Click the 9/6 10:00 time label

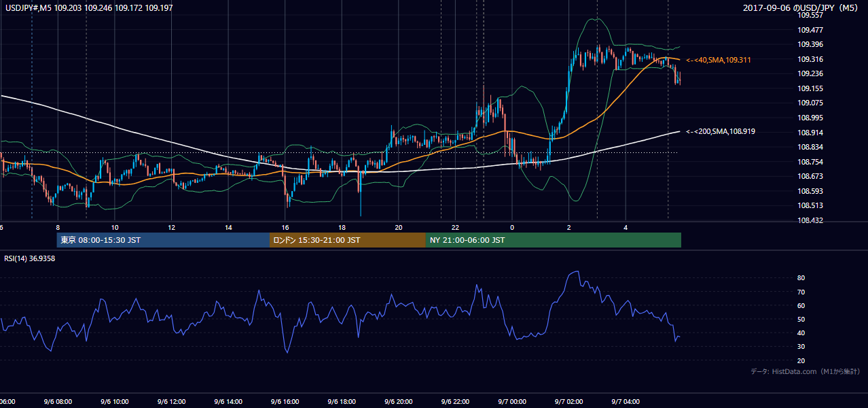point(115,401)
